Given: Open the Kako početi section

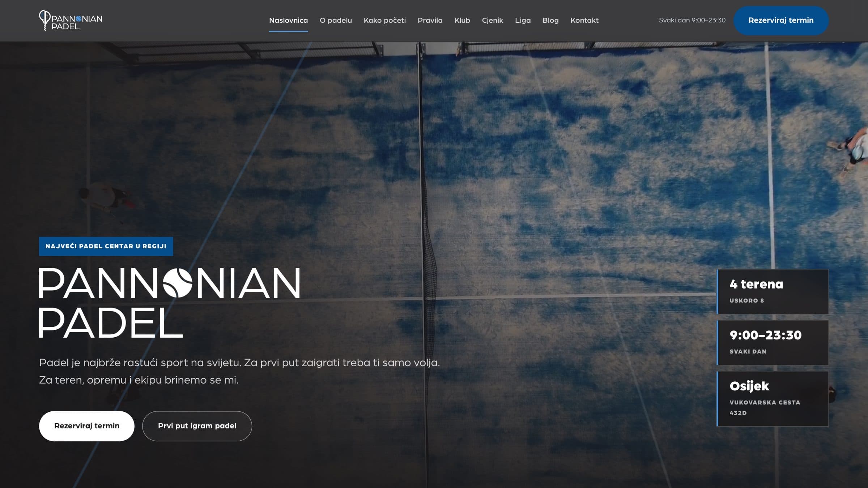Looking at the screenshot, I should click(x=384, y=20).
